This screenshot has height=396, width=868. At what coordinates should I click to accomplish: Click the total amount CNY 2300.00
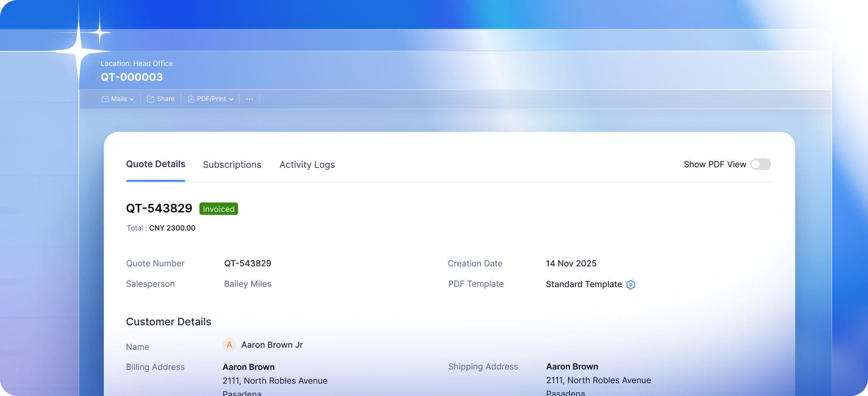172,228
